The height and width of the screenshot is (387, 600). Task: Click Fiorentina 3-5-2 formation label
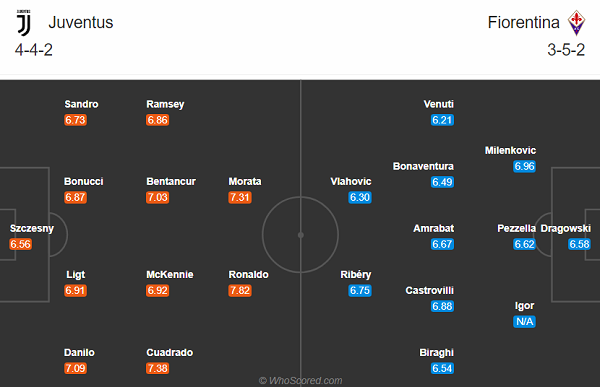click(x=566, y=50)
